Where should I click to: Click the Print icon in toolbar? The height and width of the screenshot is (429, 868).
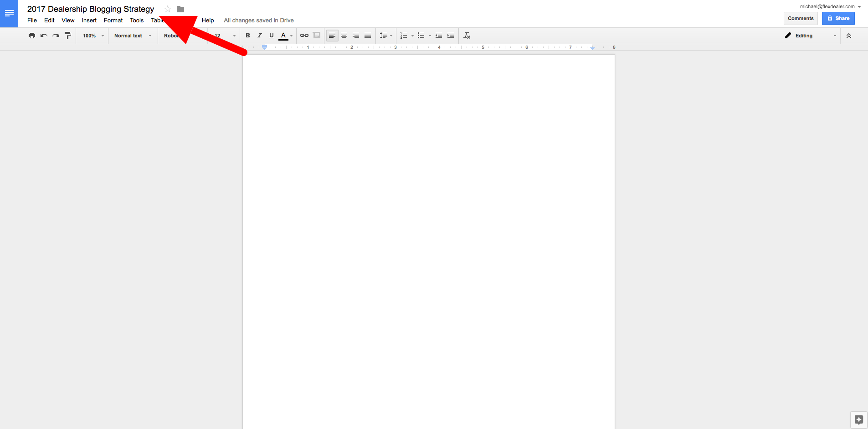[31, 36]
